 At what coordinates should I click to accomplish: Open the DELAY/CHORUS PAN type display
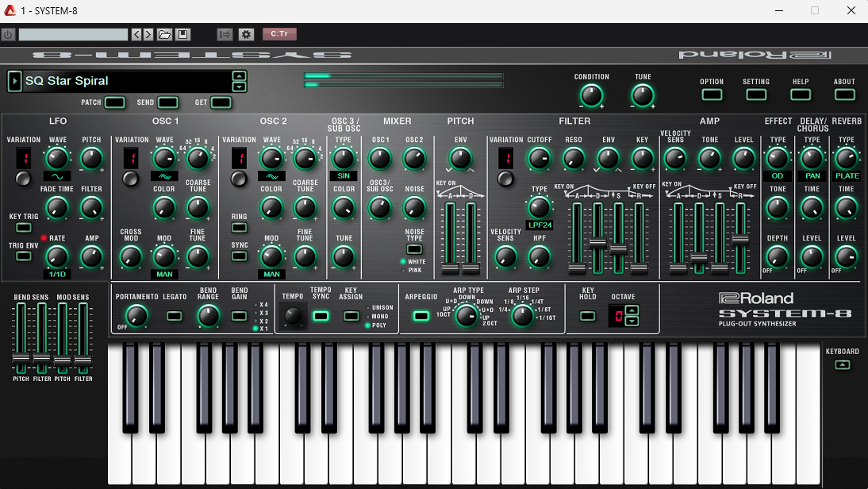[x=812, y=176]
